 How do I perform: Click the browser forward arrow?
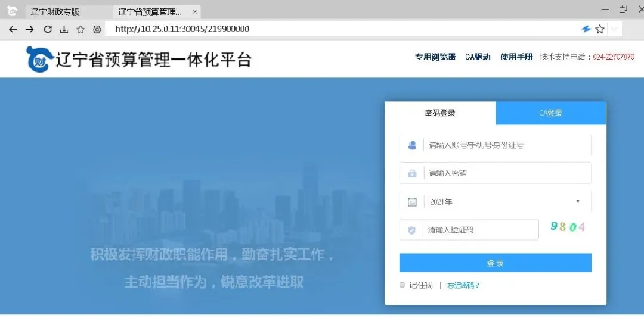30,29
